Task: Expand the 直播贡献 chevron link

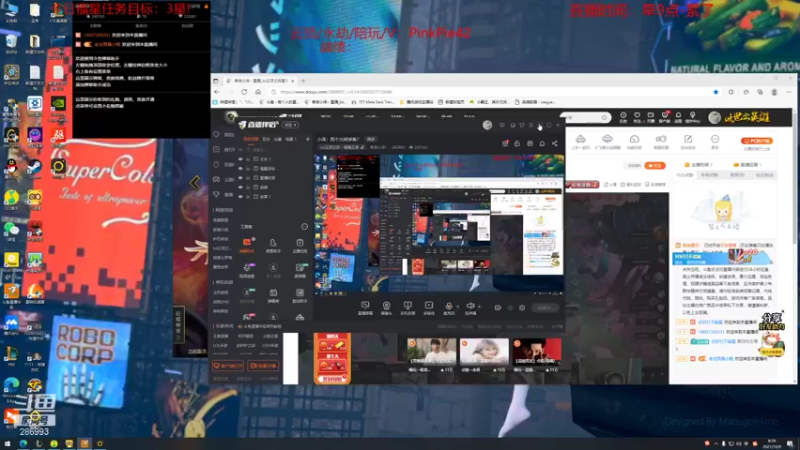Action: pyautogui.click(x=748, y=165)
